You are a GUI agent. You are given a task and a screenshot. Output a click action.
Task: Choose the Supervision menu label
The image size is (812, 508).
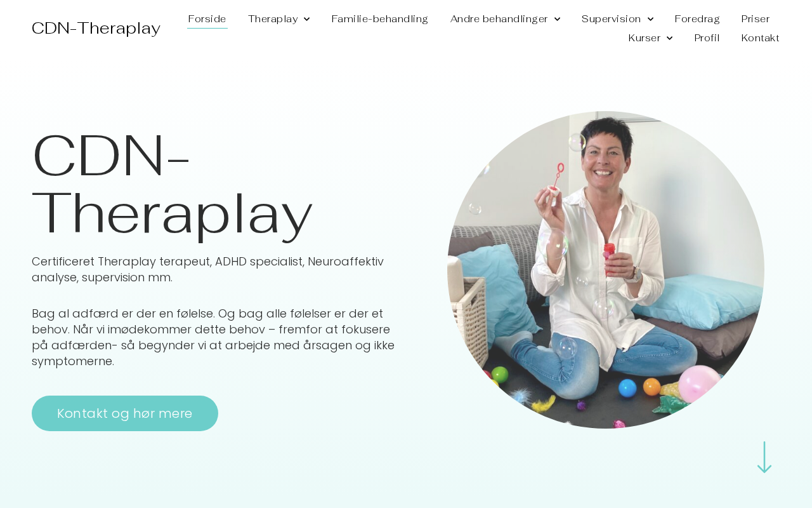[611, 19]
